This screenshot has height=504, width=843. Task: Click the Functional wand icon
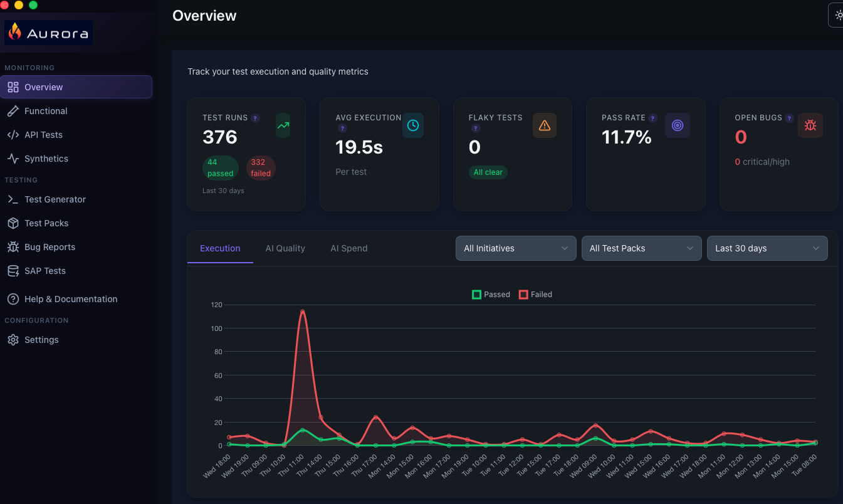(x=13, y=111)
